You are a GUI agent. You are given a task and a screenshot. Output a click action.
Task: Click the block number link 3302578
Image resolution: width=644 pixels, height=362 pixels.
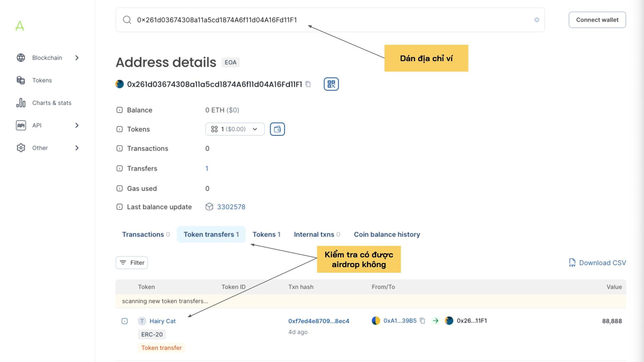231,206
